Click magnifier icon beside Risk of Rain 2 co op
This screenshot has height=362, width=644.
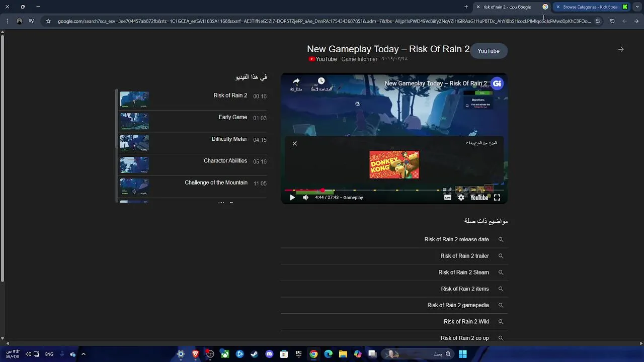[501, 338]
